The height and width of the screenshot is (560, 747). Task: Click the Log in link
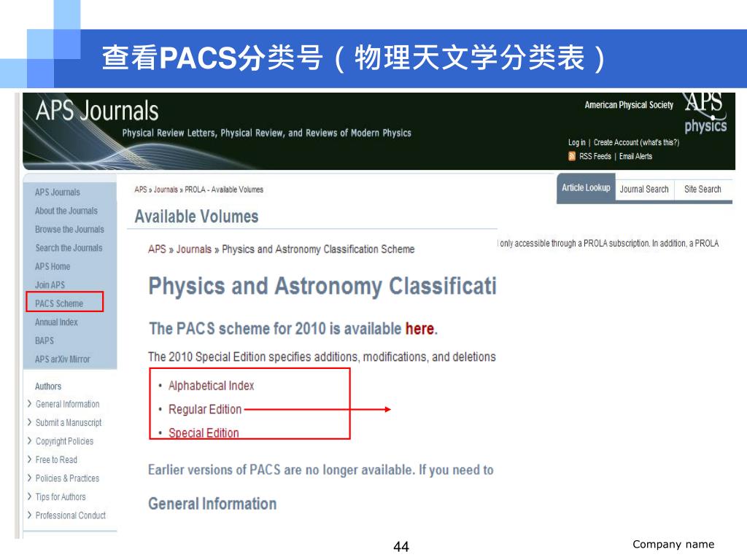click(x=576, y=142)
